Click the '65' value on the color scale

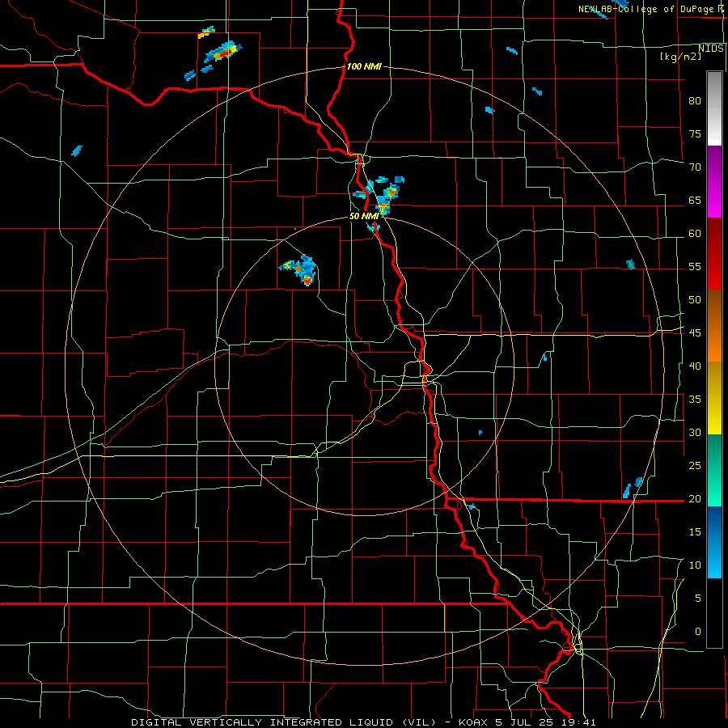click(695, 201)
